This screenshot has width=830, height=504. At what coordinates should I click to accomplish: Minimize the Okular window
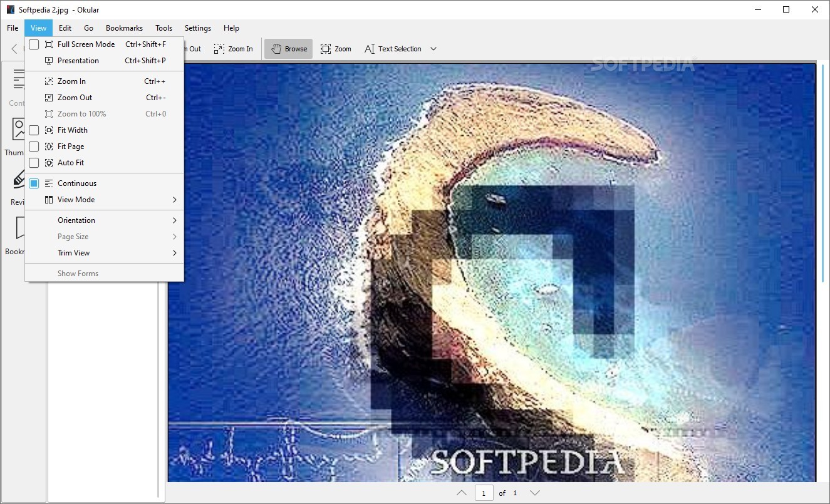click(x=757, y=9)
